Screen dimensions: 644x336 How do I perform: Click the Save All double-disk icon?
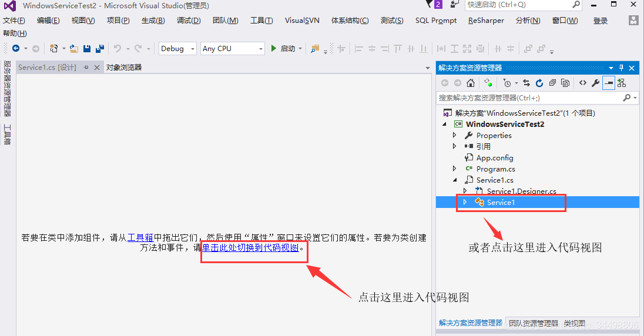(x=100, y=49)
